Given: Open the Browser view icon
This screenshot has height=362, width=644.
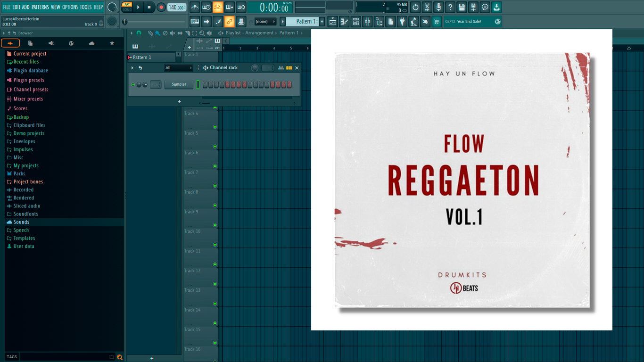Looking at the screenshot, I should (x=379, y=21).
